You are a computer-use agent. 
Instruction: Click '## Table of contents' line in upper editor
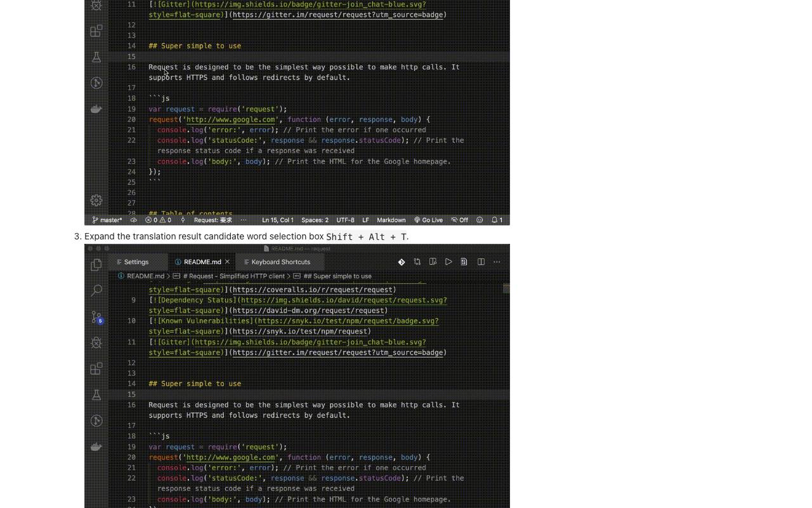pyautogui.click(x=191, y=214)
